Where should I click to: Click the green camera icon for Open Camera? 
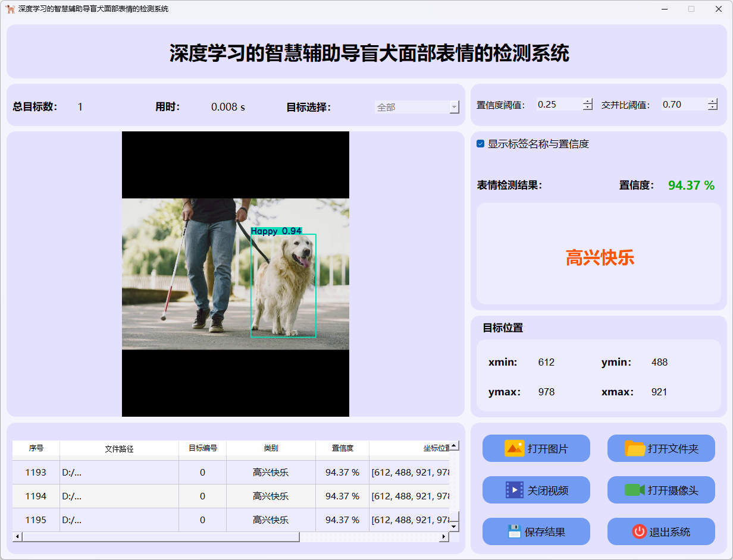point(634,490)
